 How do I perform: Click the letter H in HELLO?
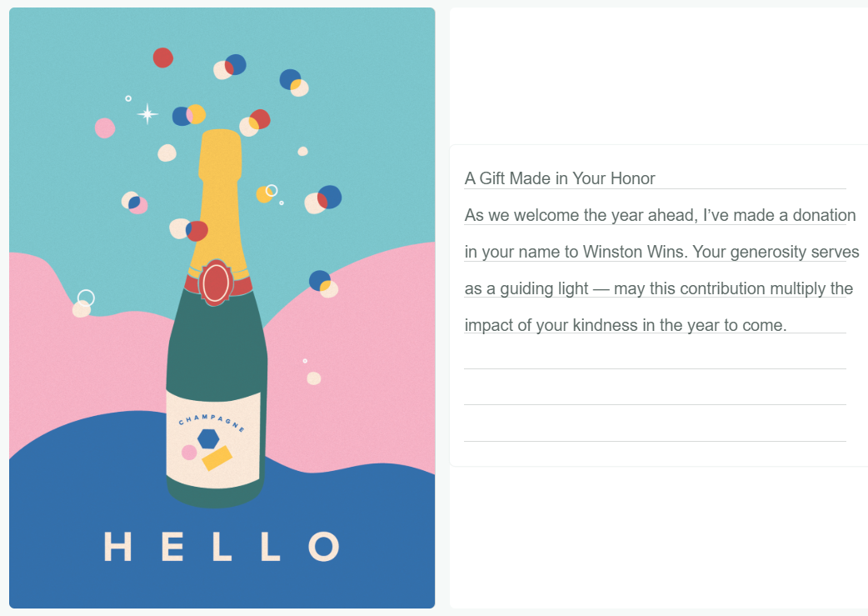click(118, 547)
